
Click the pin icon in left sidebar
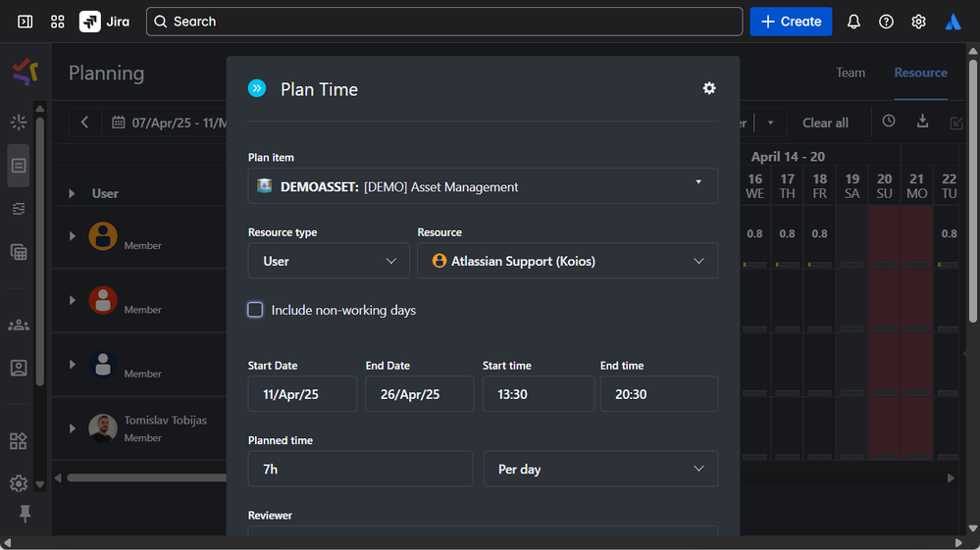click(x=26, y=515)
